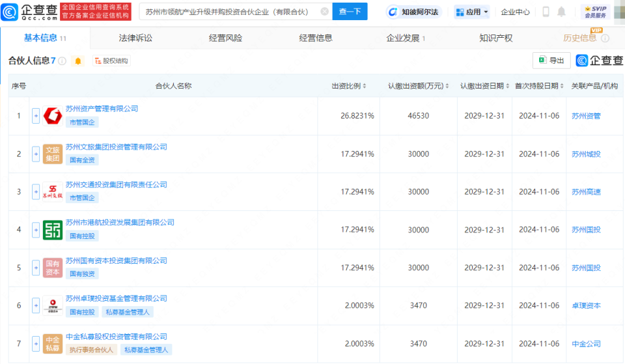The image size is (625, 364).
Task: Click 国有全资 tag under 苏州文旅集团
Action: tap(82, 160)
